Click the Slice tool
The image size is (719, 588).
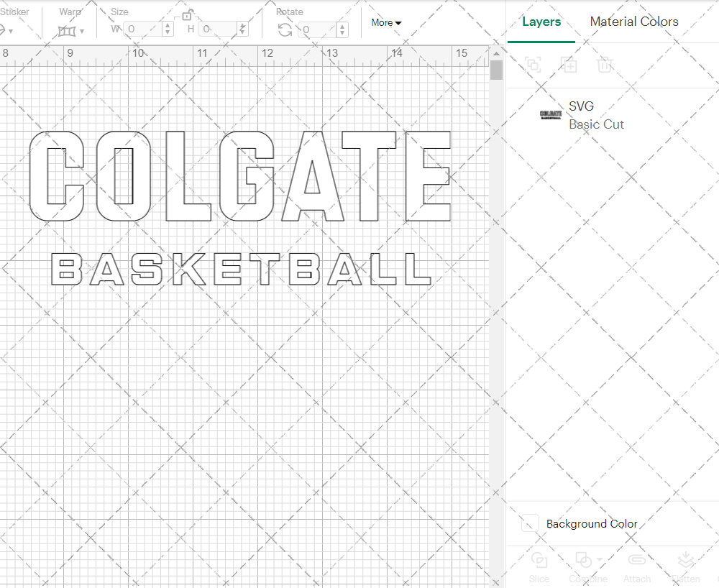pos(539,567)
